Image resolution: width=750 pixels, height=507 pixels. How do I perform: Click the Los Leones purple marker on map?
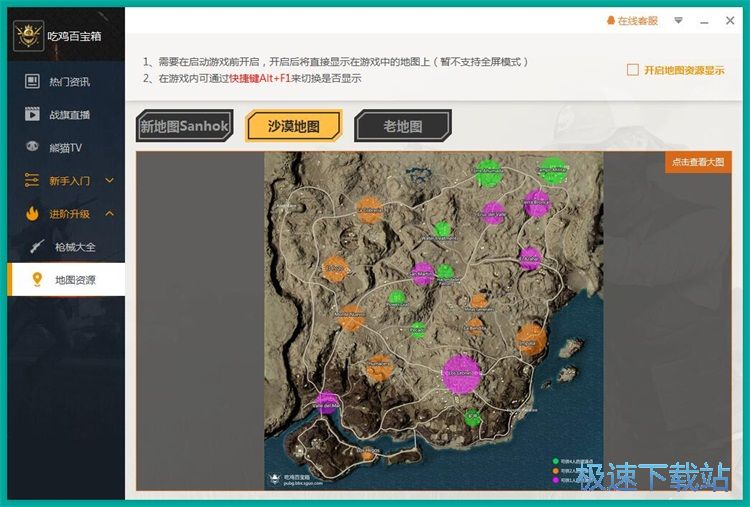[461, 374]
